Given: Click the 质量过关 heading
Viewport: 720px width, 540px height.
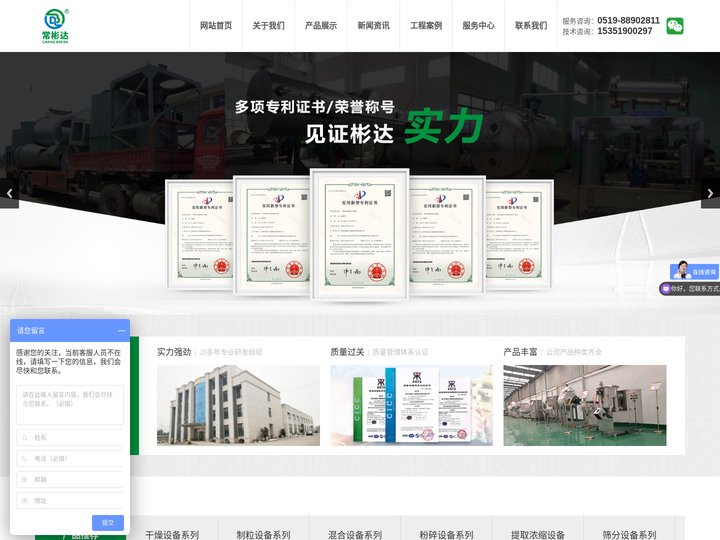Looking at the screenshot, I should [347, 352].
